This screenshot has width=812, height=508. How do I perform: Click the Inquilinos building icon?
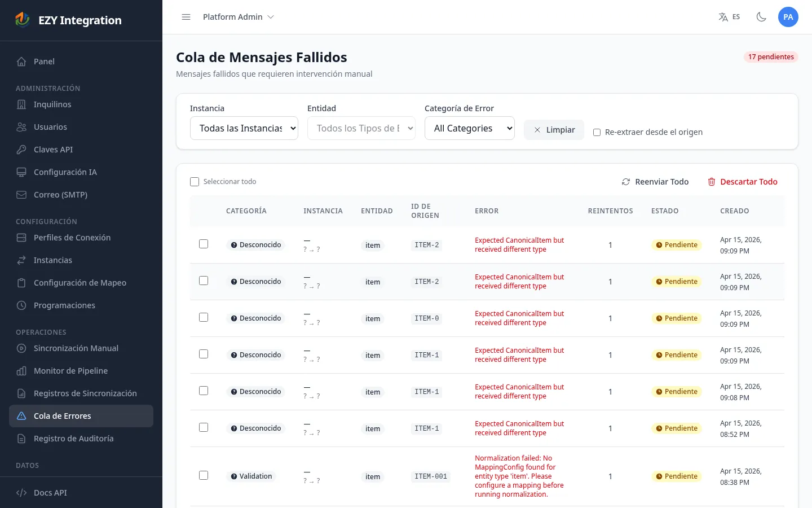21,104
